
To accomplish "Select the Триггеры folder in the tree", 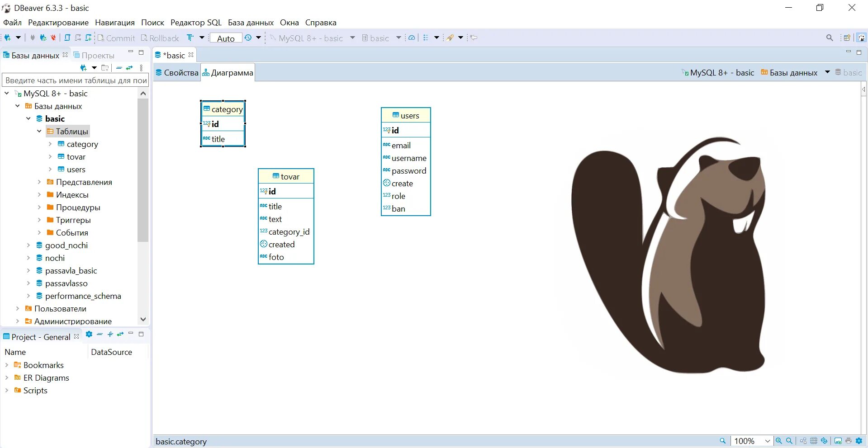I will (73, 220).
